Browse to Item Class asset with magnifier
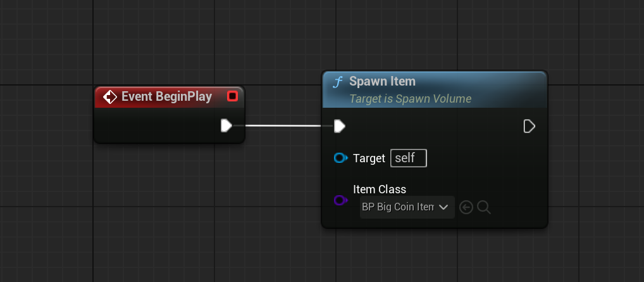 pos(484,207)
